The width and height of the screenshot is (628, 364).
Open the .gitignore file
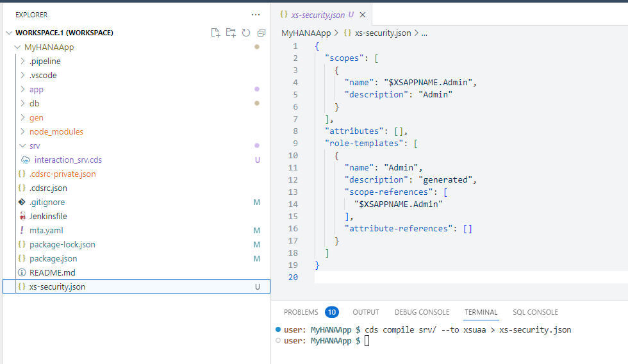pyautogui.click(x=47, y=203)
